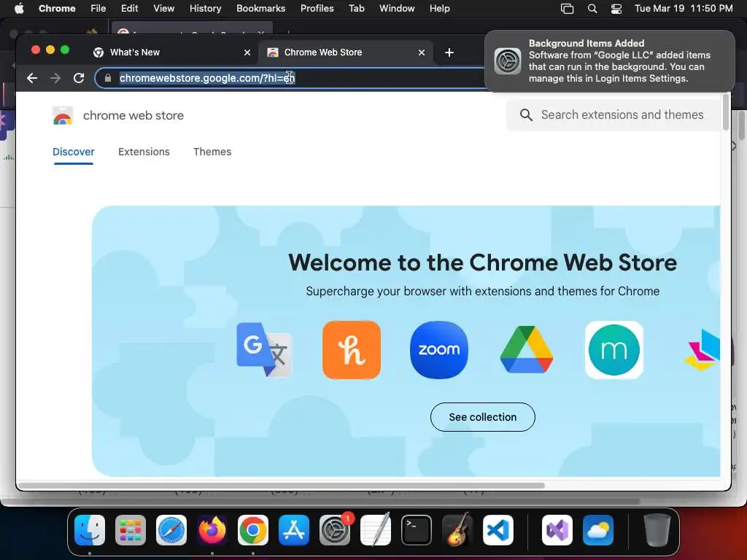Open the Honey extension icon
Viewport: 747px width, 560px height.
(x=352, y=350)
